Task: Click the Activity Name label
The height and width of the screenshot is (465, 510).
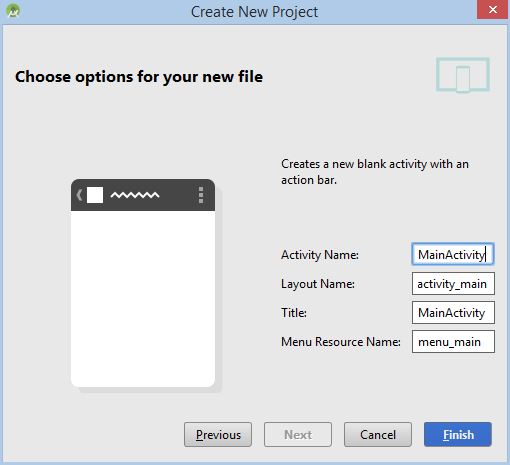Action: (320, 255)
